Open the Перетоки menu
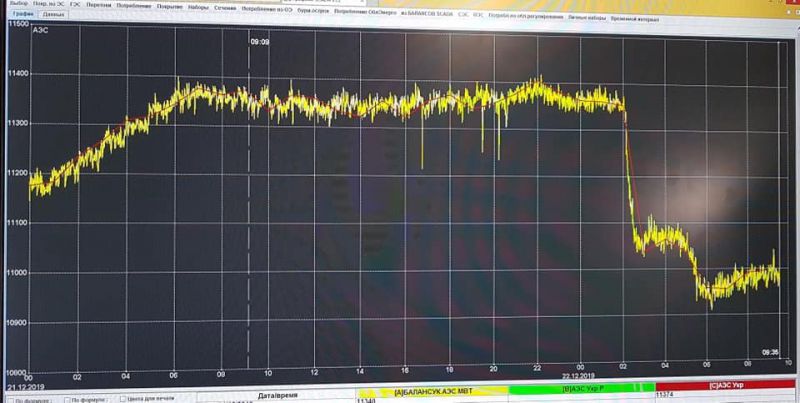The image size is (800, 403). tap(99, 5)
